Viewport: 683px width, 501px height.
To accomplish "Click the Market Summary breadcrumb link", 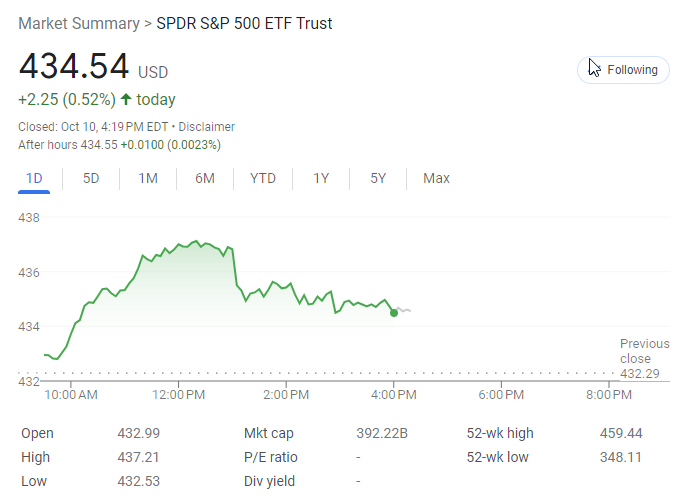I will [x=79, y=23].
